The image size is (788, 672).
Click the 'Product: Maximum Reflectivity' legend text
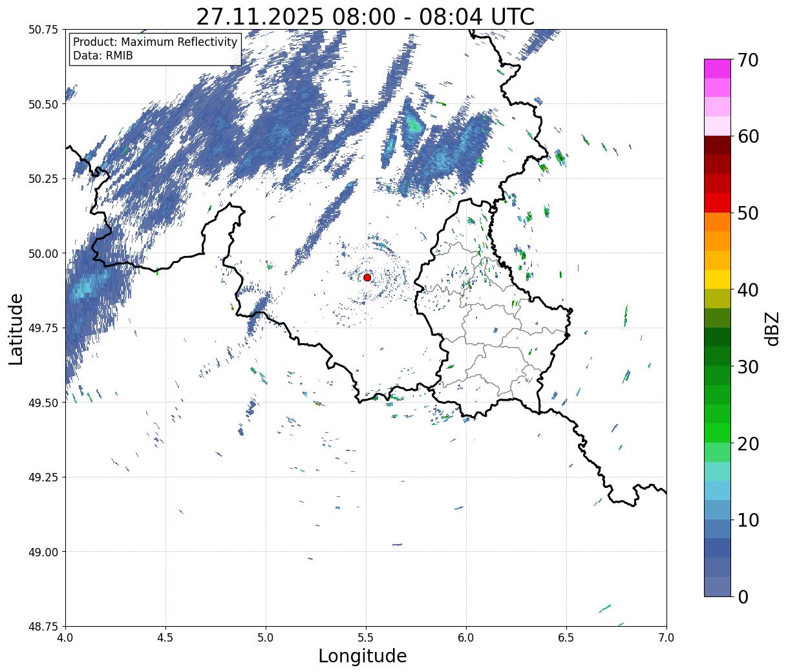pyautogui.click(x=155, y=42)
